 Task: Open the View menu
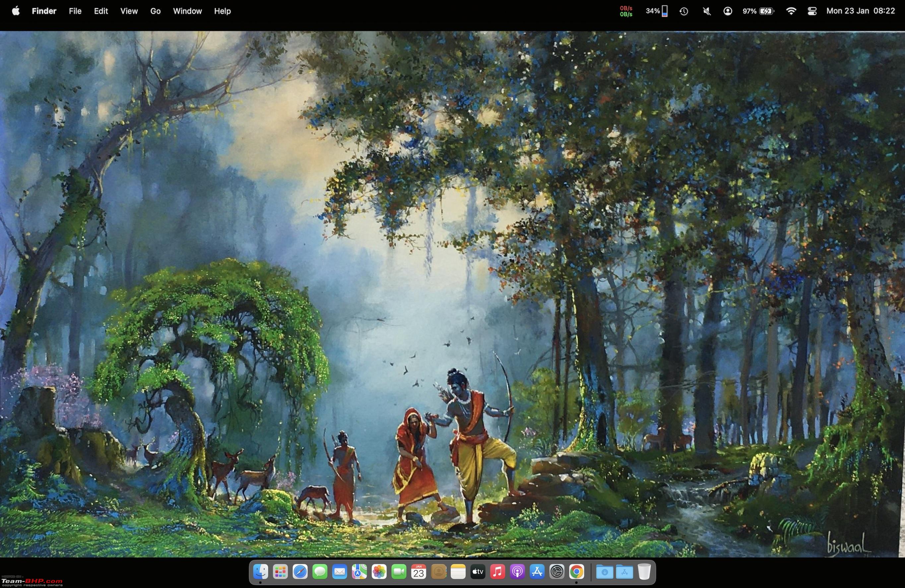pyautogui.click(x=129, y=11)
